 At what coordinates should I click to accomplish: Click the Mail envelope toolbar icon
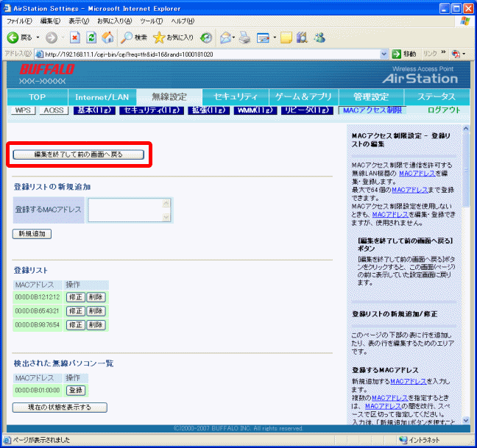pyautogui.click(x=226, y=38)
